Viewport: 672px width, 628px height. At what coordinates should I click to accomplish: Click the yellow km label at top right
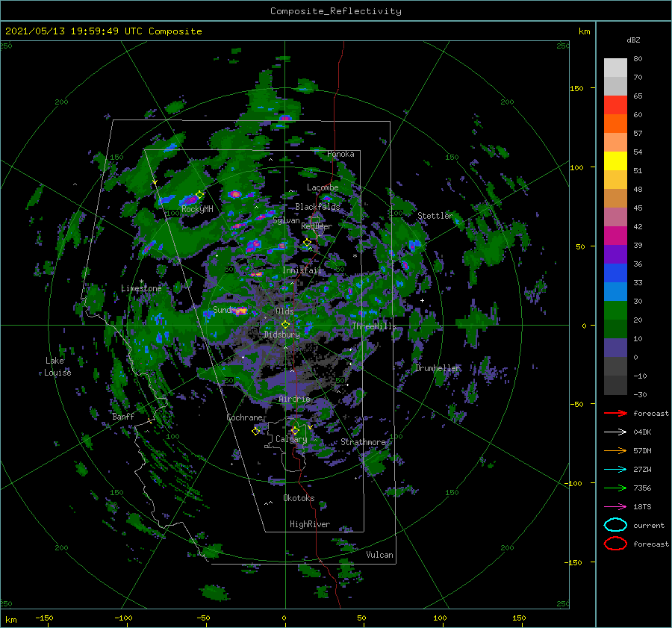[x=584, y=31]
